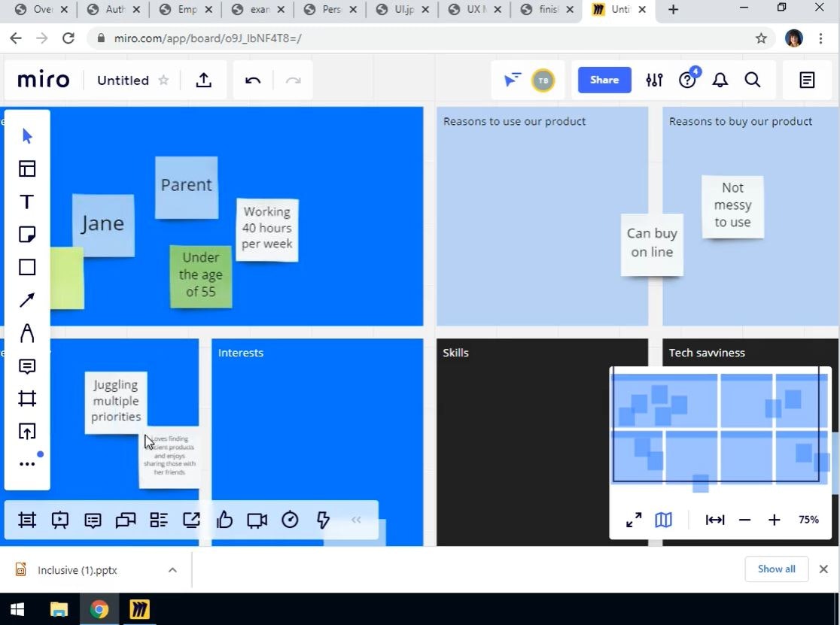Select 'Juggling multiple priorities' note

pyautogui.click(x=116, y=402)
